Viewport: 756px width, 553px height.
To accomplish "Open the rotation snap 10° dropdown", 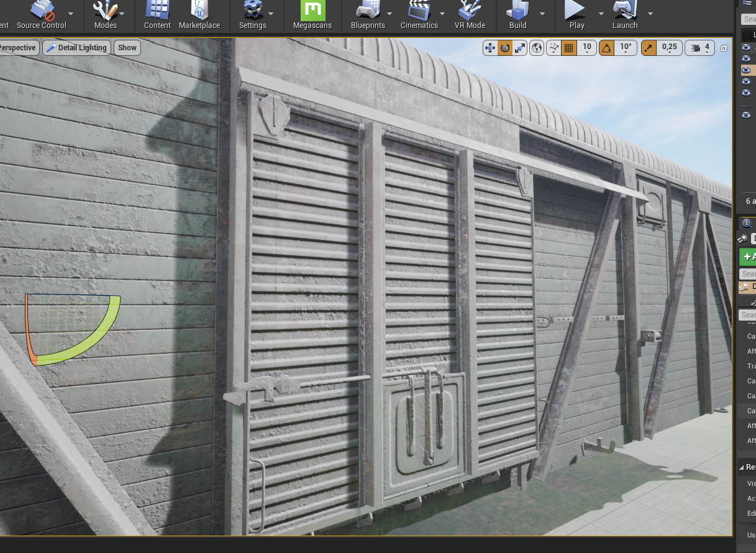I will pos(626,48).
